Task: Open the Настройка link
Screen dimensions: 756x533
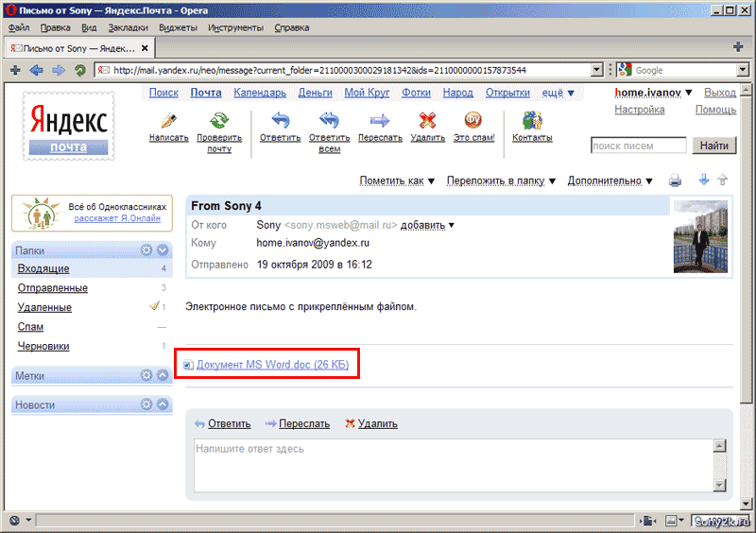Action: tap(640, 110)
